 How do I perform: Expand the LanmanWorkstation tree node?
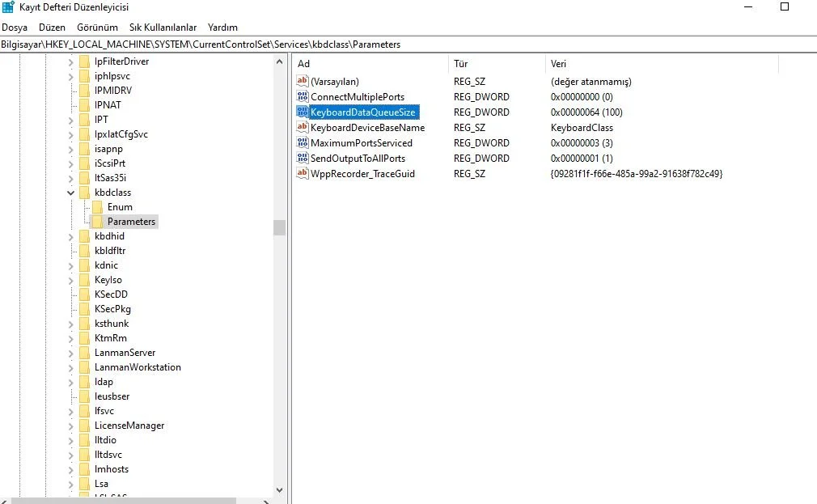71,368
